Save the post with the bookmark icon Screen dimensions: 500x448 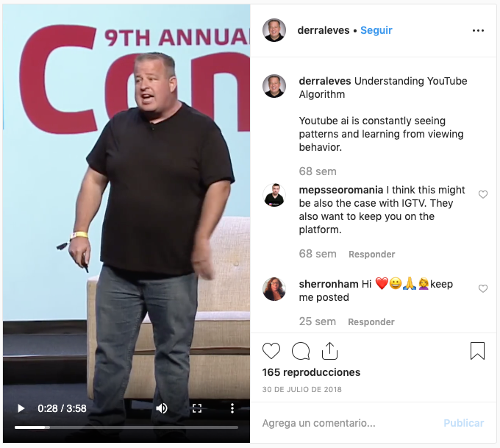pyautogui.click(x=477, y=351)
